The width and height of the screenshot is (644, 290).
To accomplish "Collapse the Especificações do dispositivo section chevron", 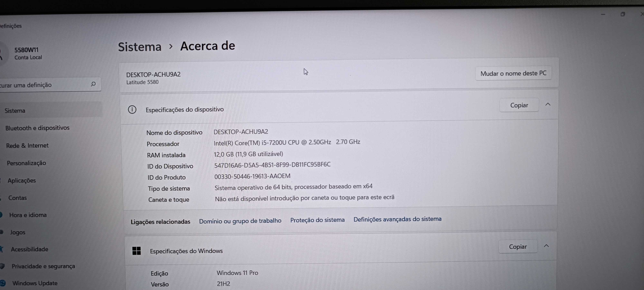I will pyautogui.click(x=548, y=104).
